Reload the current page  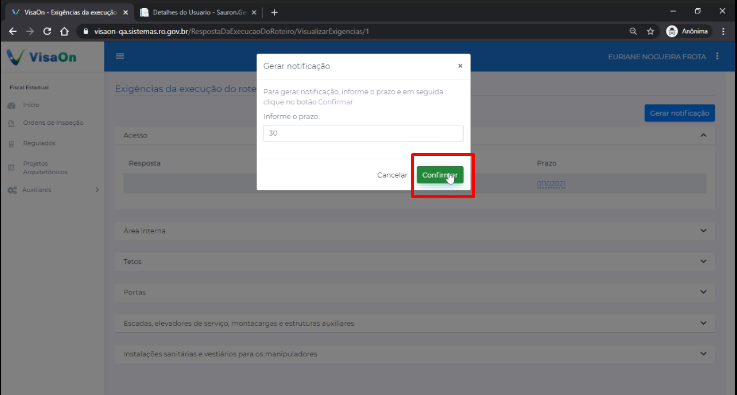coord(47,32)
